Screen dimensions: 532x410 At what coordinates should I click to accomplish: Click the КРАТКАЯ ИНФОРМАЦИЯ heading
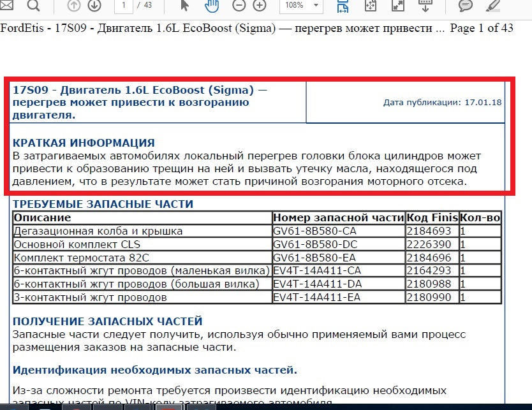(x=84, y=143)
